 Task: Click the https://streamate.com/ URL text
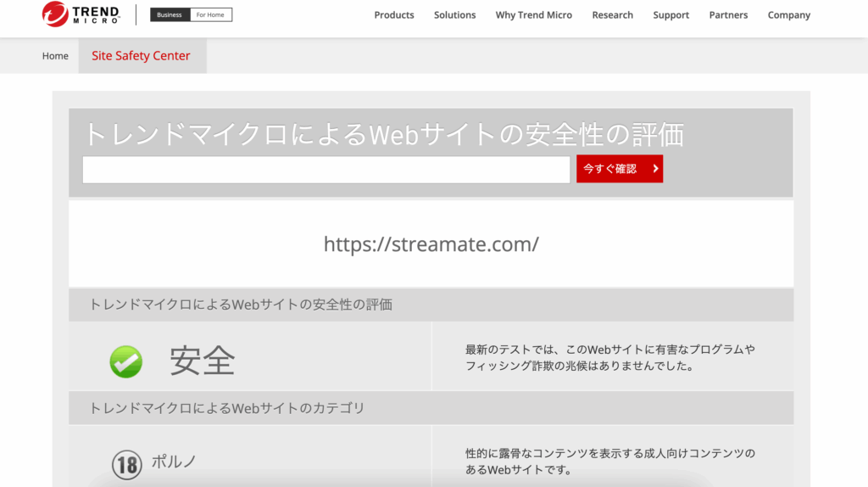tap(431, 244)
